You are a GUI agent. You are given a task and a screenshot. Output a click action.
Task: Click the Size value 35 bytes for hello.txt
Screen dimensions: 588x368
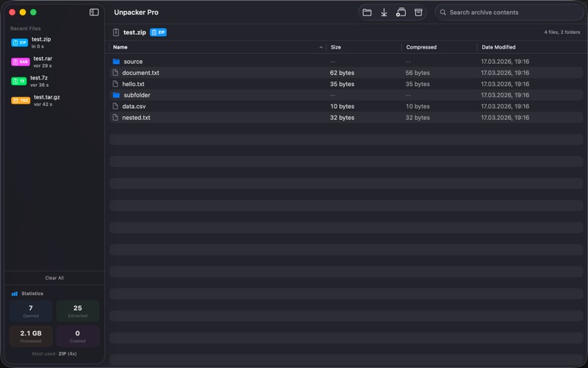click(x=342, y=84)
